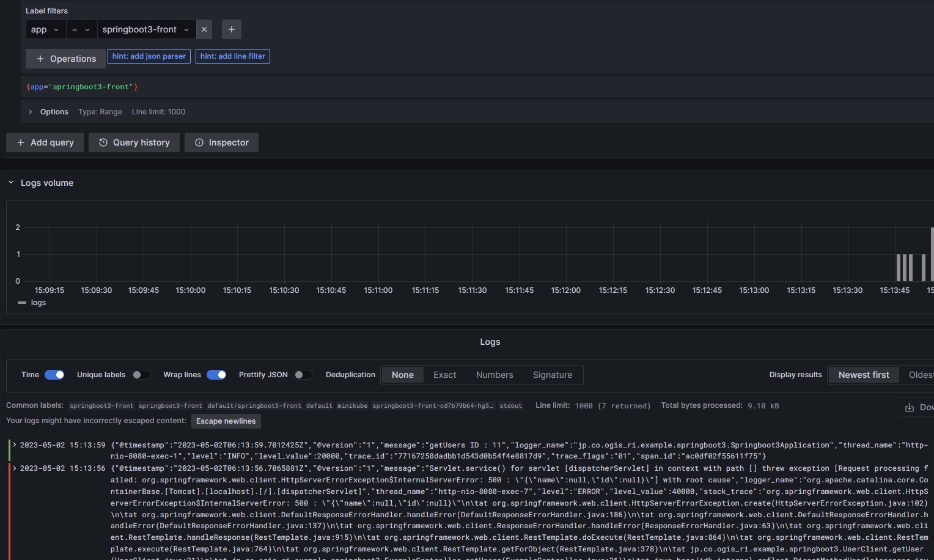Click the Logs panel title
This screenshot has width=934, height=560.
point(490,342)
